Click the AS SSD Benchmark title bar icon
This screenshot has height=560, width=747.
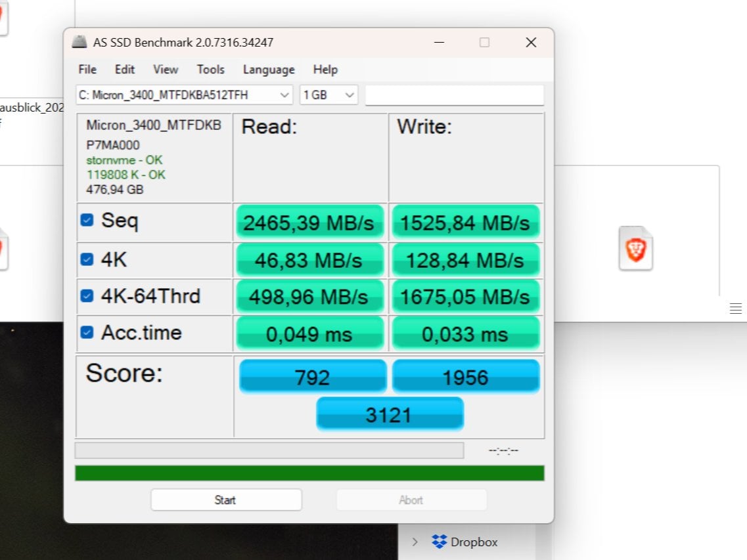(x=79, y=42)
